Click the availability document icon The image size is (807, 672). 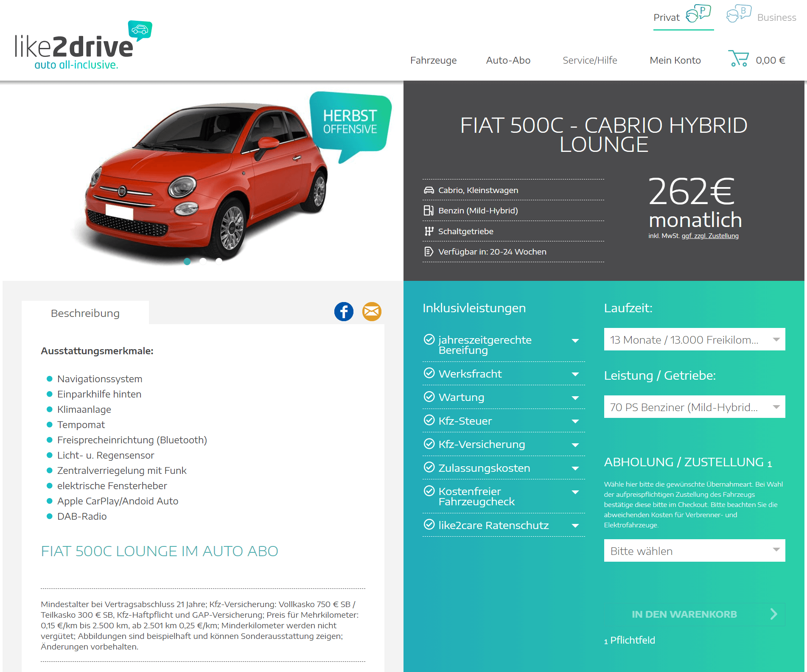point(429,252)
